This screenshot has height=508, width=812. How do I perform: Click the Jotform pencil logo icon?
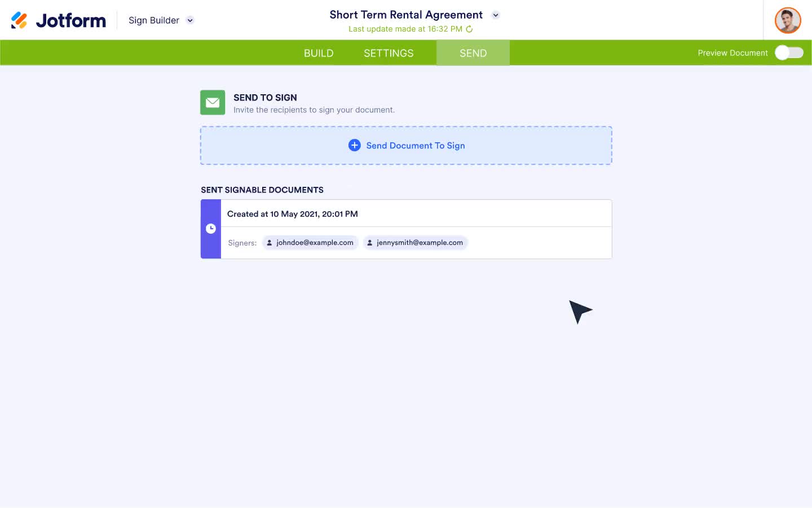19,20
